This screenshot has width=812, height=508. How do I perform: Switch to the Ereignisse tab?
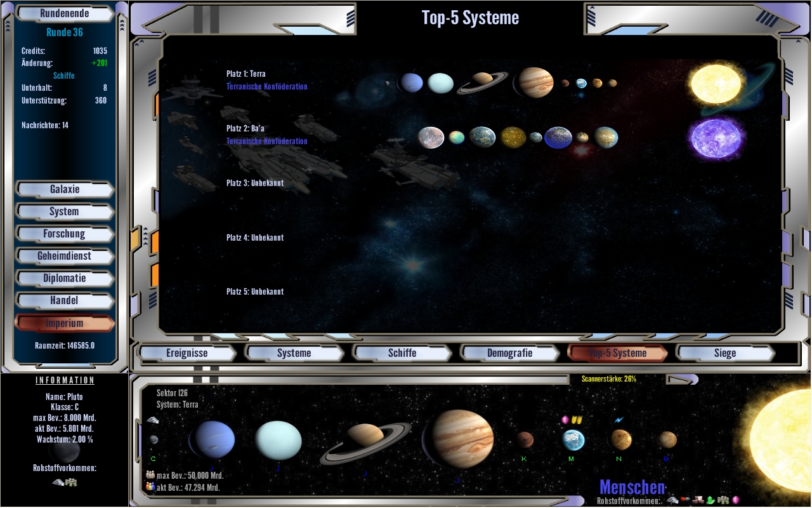(187, 353)
